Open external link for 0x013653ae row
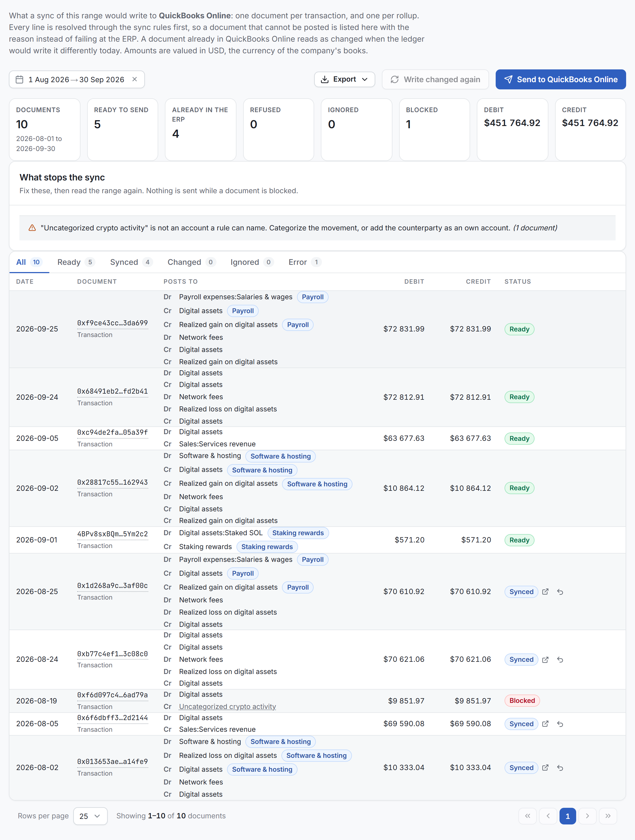 [x=545, y=768]
